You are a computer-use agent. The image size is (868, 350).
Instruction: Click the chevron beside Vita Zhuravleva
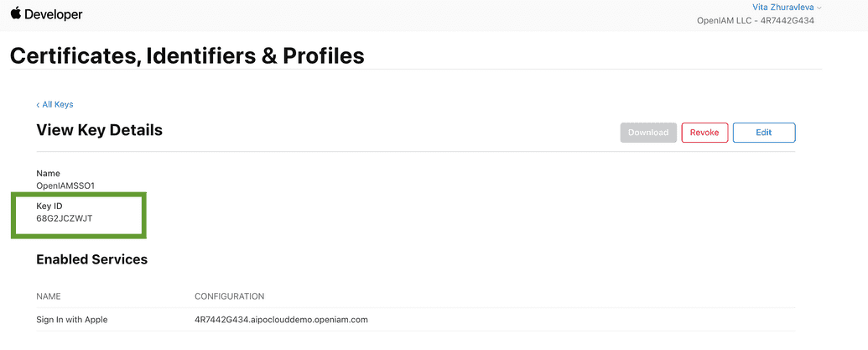coord(819,8)
